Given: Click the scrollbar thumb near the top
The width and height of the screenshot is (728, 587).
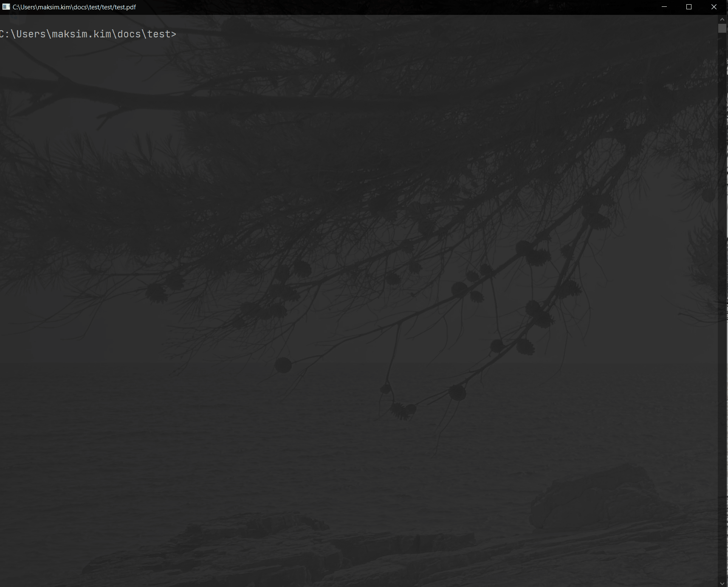Looking at the screenshot, I should click(x=722, y=28).
